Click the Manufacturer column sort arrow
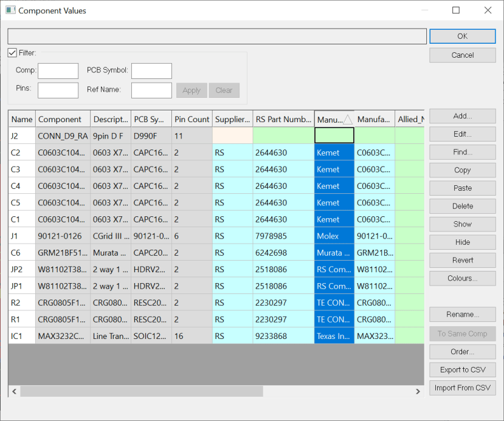The width and height of the screenshot is (504, 421). click(x=347, y=118)
